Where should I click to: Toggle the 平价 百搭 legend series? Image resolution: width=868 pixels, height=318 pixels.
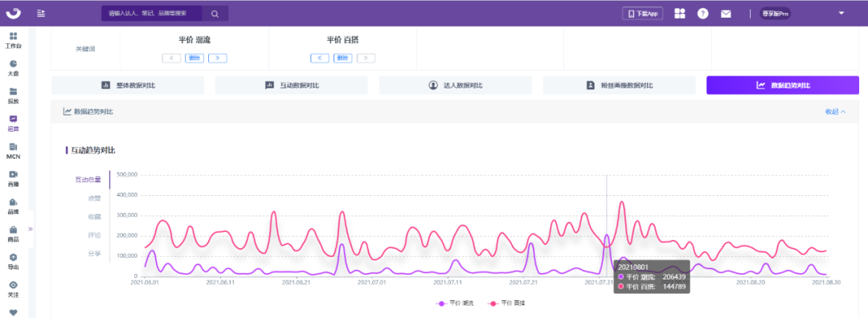[x=503, y=303]
